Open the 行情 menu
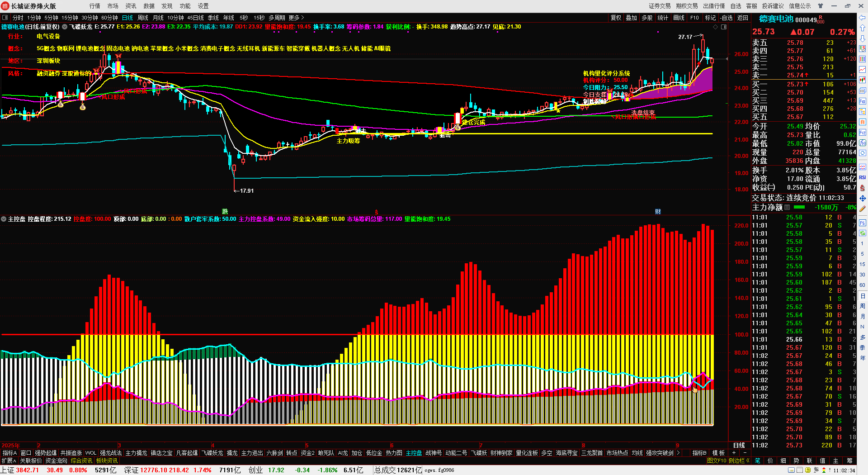868x475 pixels. coord(95,6)
